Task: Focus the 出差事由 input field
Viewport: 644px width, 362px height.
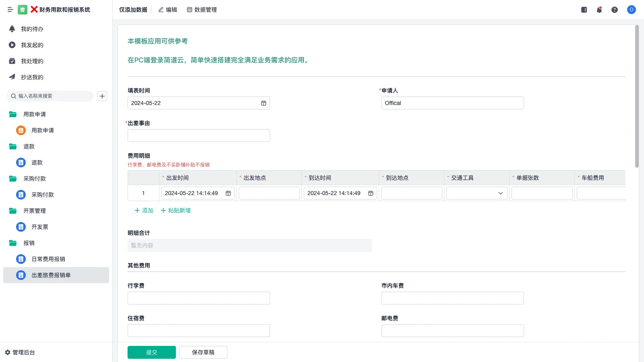Action: tap(199, 136)
